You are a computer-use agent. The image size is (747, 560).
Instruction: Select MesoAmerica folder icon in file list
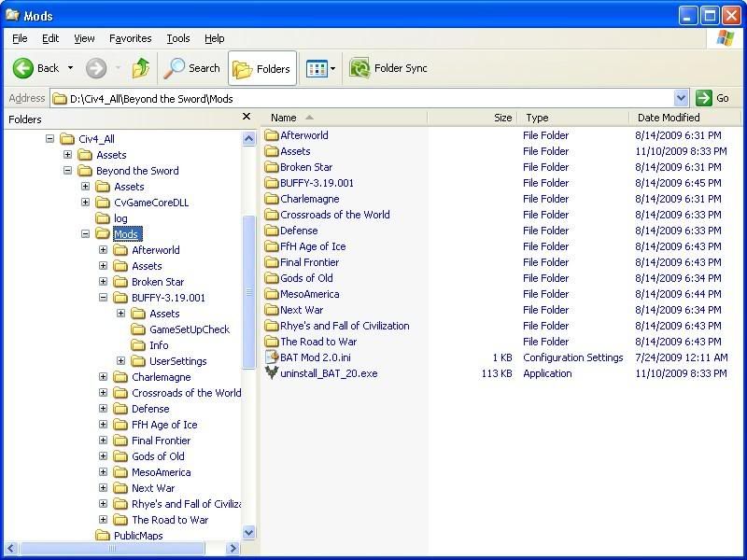tap(272, 294)
